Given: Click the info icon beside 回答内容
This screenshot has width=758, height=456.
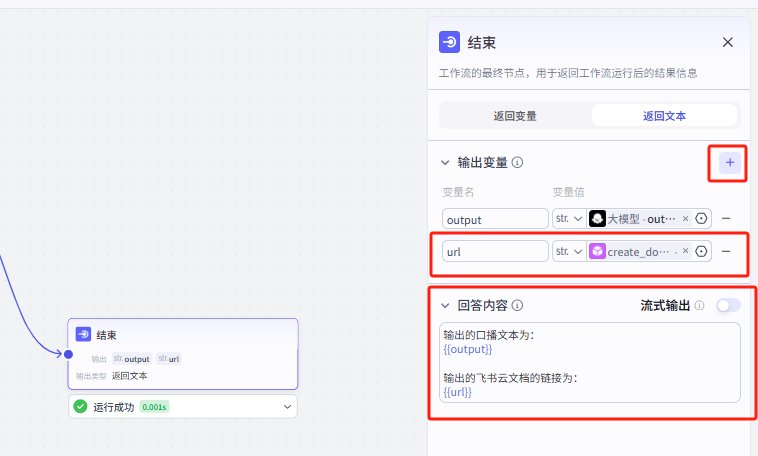Looking at the screenshot, I should coord(518,305).
